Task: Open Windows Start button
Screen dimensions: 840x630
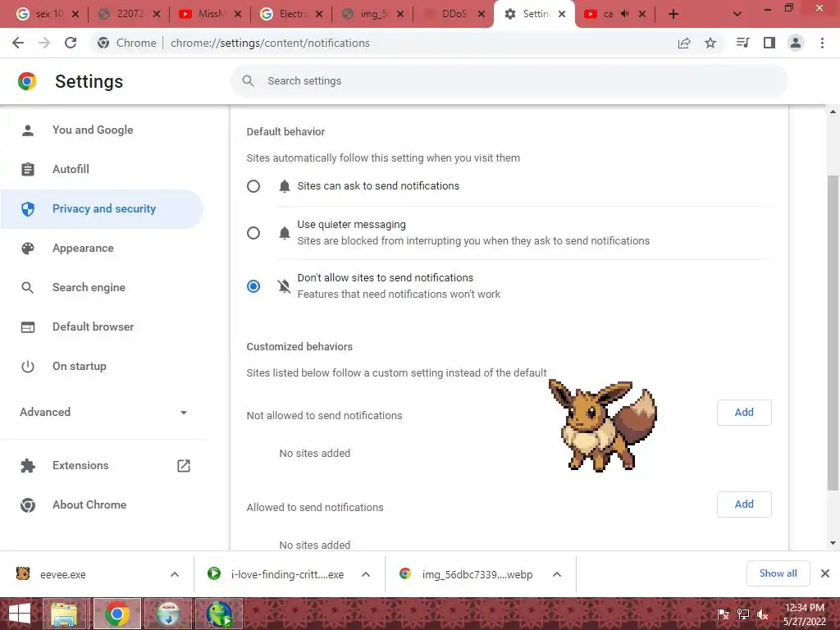Action: click(20, 614)
